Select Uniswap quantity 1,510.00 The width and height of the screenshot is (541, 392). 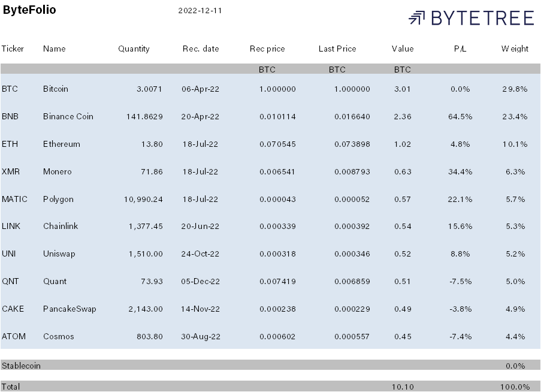(146, 254)
